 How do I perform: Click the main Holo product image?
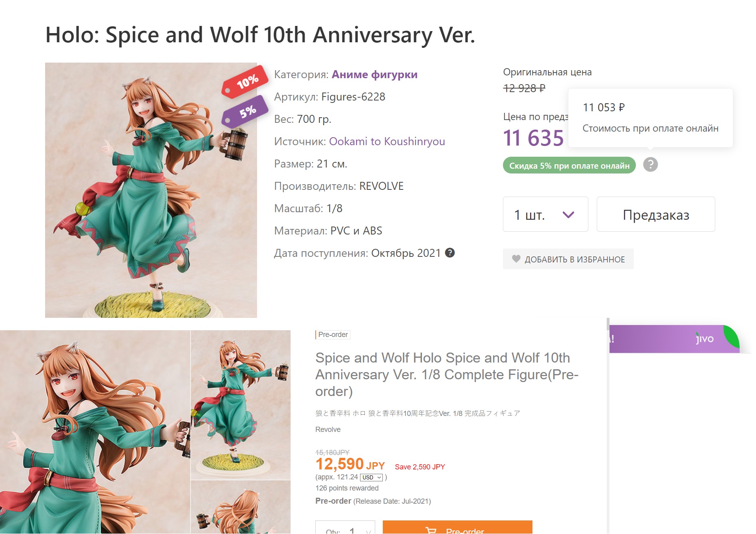[151, 190]
